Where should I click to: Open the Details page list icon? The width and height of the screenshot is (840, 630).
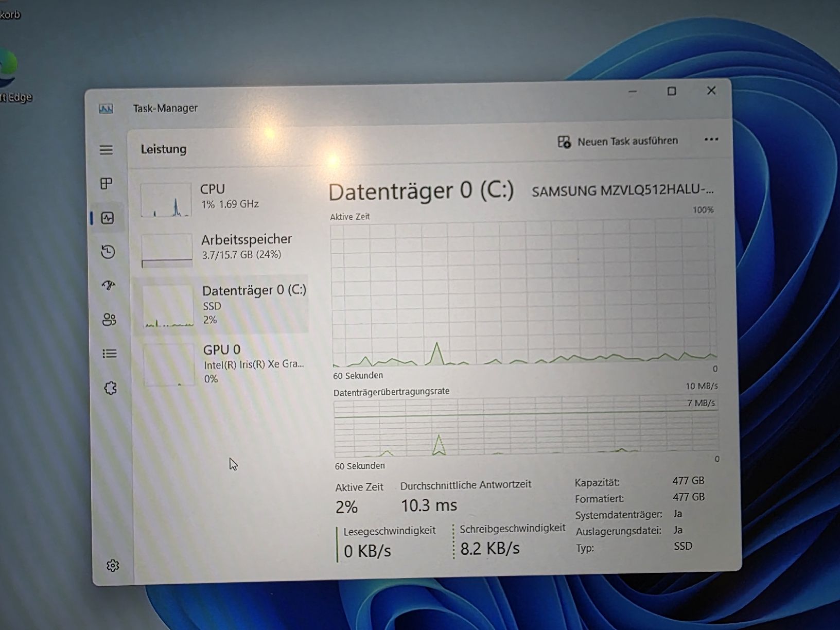pos(110,354)
